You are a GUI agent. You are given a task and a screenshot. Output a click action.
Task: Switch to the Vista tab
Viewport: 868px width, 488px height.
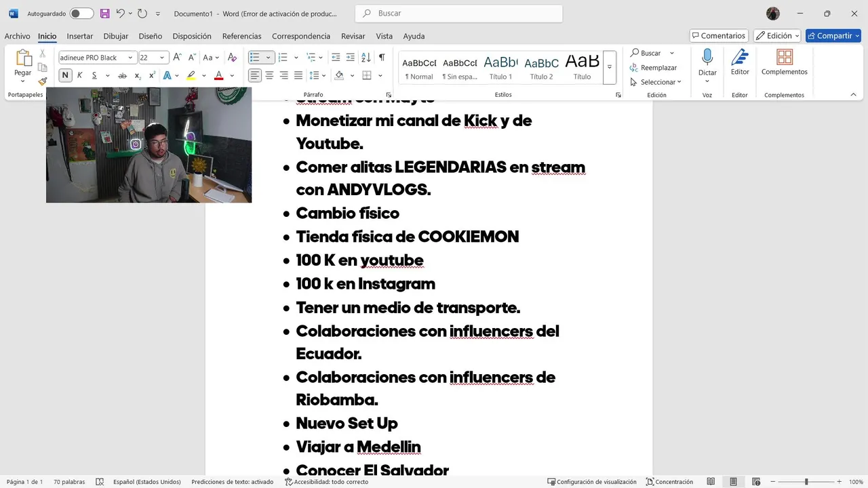[x=384, y=36]
